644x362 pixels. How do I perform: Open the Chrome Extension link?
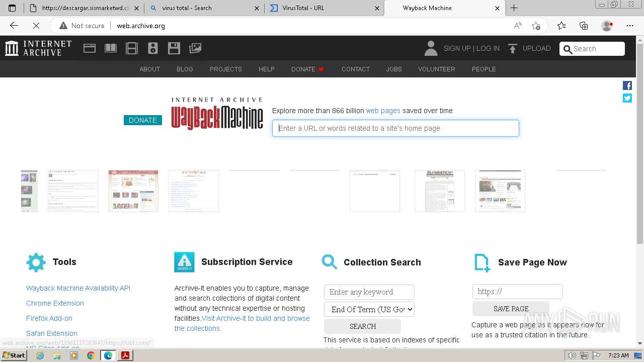click(55, 303)
